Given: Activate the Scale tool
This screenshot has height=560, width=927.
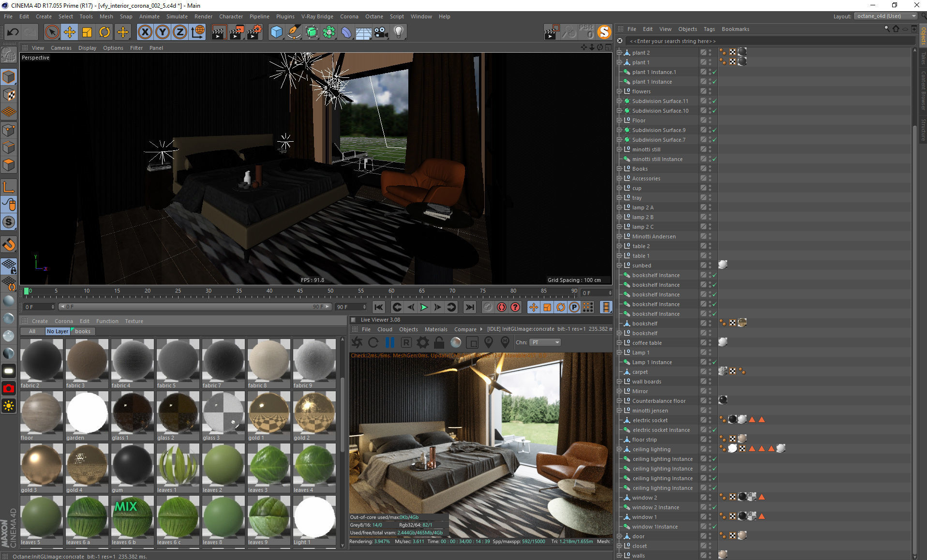Looking at the screenshot, I should [87, 32].
